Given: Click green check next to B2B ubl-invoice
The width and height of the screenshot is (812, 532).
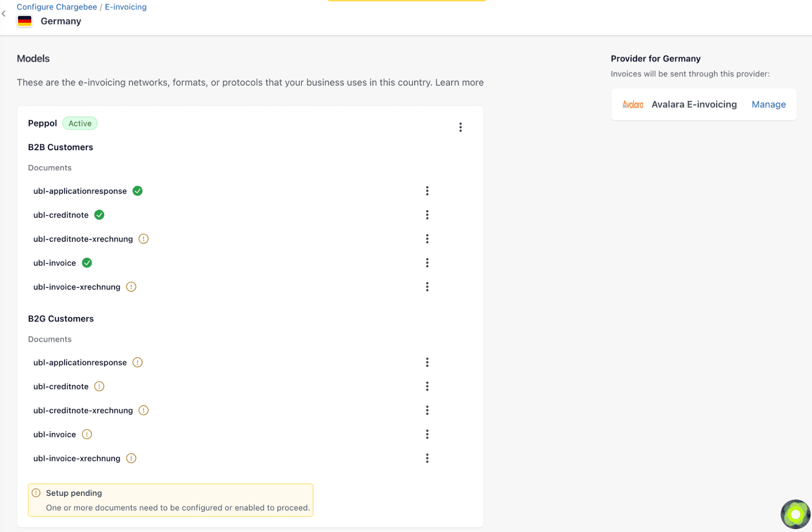Looking at the screenshot, I should [x=87, y=263].
